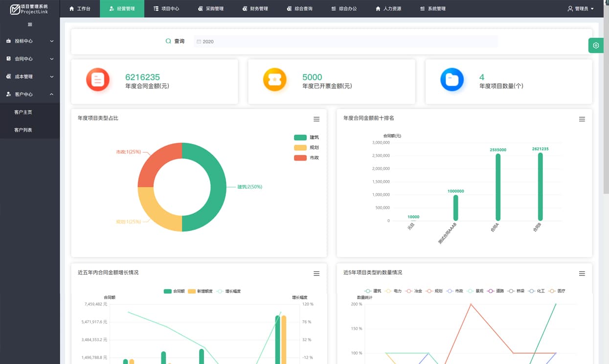
Task: Click the orange invoiced amount ticket icon
Action: point(275,79)
